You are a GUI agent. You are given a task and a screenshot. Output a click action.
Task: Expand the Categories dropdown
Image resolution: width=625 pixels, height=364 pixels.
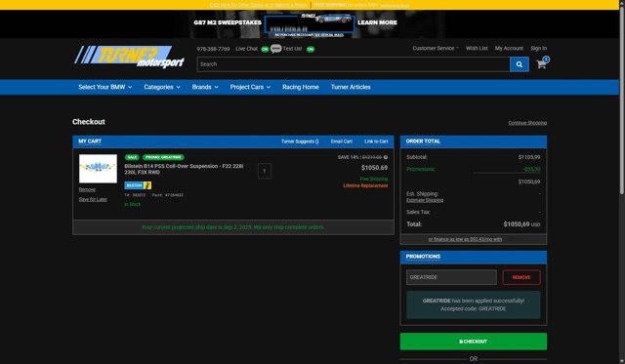162,87
